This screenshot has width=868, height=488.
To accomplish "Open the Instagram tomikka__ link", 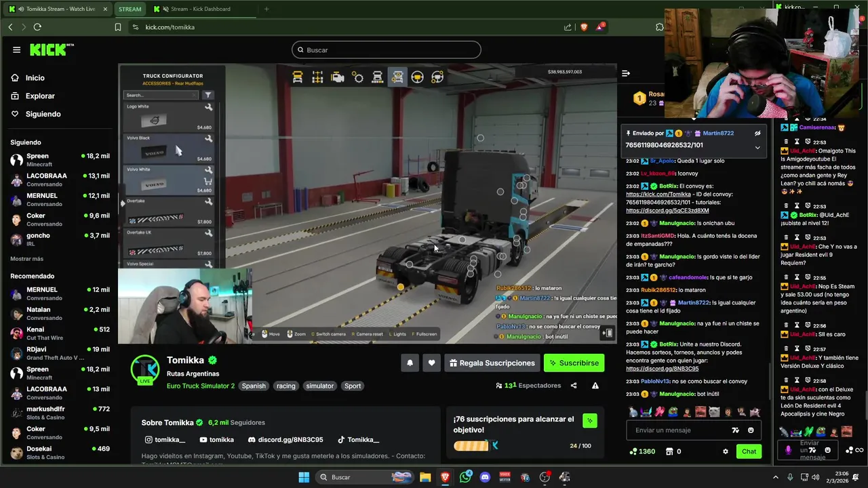I will click(x=165, y=440).
